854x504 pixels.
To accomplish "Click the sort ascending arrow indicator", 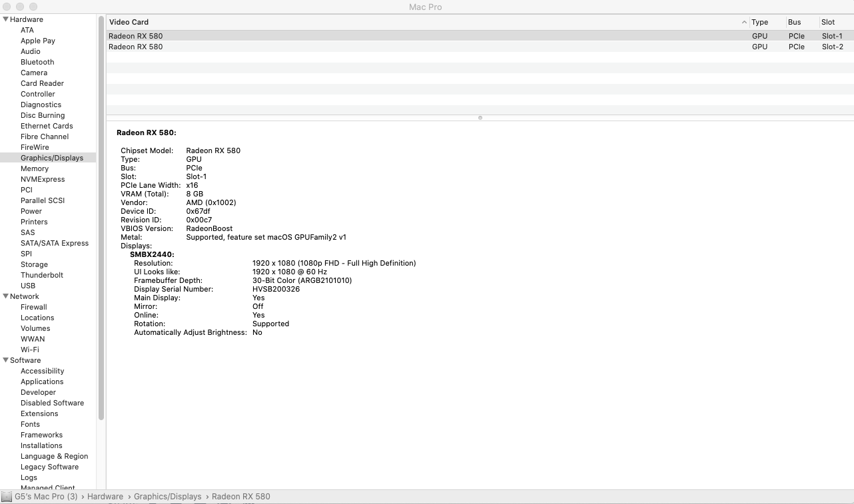I will tap(744, 22).
